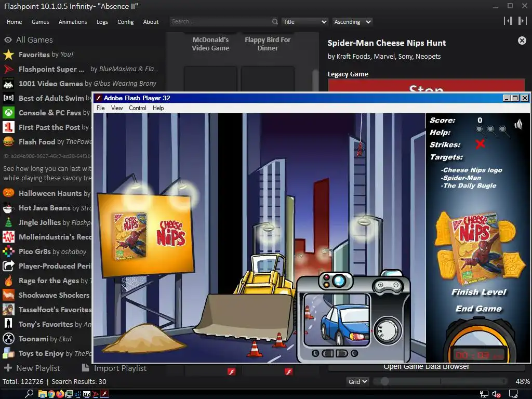Open the Rage for the Ages flame icon
532x399 pixels.
[8, 281]
